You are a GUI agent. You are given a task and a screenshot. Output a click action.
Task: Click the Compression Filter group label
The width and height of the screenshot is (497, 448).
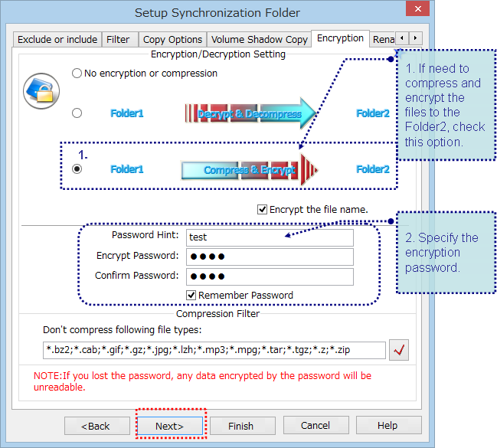pyautogui.click(x=217, y=313)
